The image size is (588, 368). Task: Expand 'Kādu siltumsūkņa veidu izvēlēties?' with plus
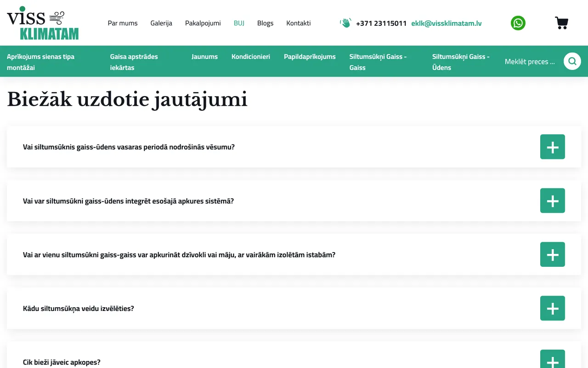pyautogui.click(x=553, y=308)
